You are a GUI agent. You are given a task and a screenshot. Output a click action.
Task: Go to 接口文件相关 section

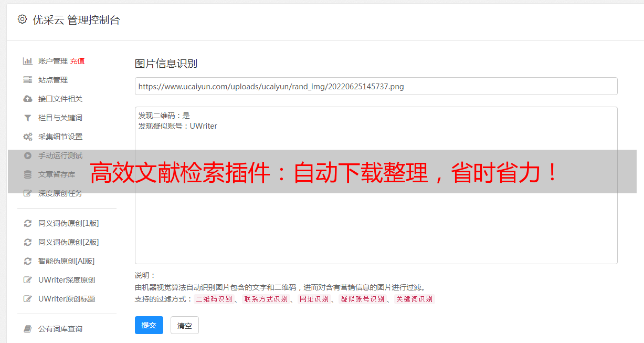(x=60, y=99)
